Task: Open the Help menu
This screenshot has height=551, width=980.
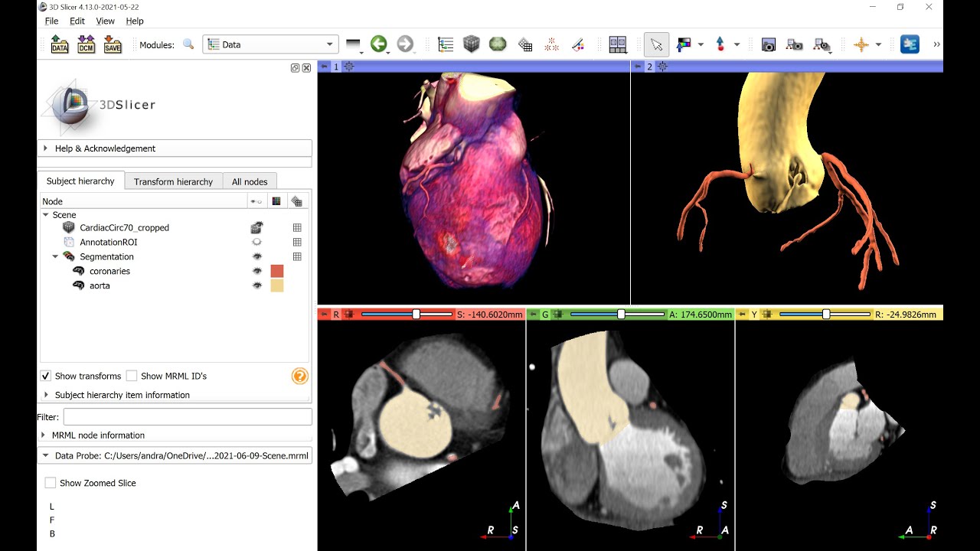Action: click(135, 21)
